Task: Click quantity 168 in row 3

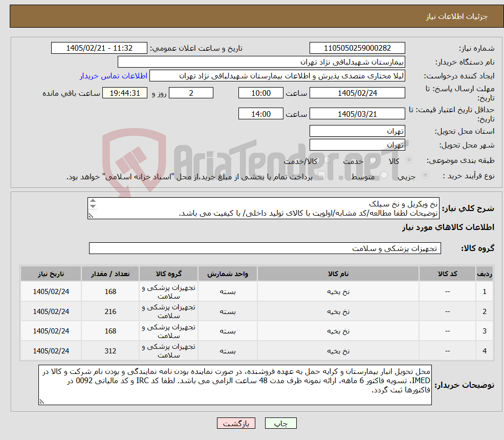Action: [x=110, y=331]
